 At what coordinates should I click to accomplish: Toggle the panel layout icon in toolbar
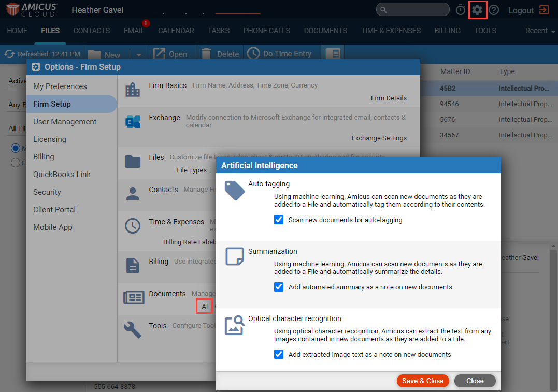point(333,54)
